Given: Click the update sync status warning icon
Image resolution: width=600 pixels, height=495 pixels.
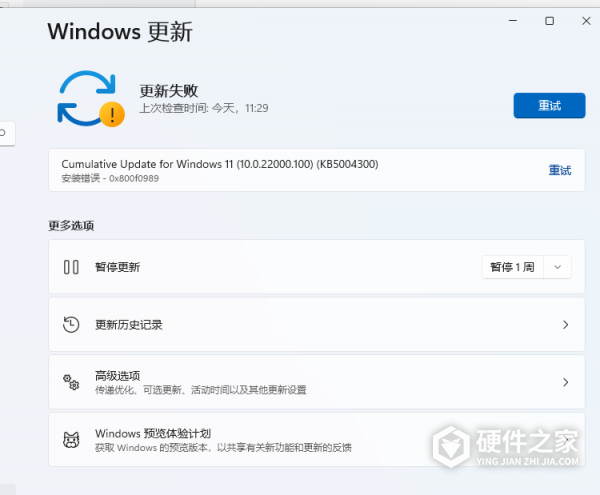Looking at the screenshot, I should pos(91,99).
